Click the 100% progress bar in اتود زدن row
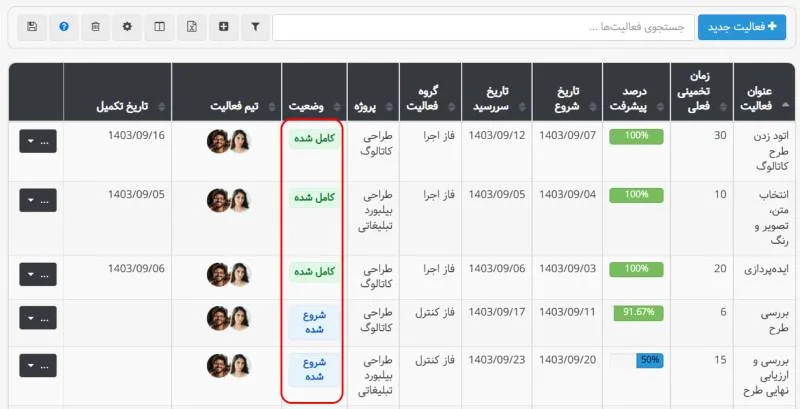 tap(636, 136)
